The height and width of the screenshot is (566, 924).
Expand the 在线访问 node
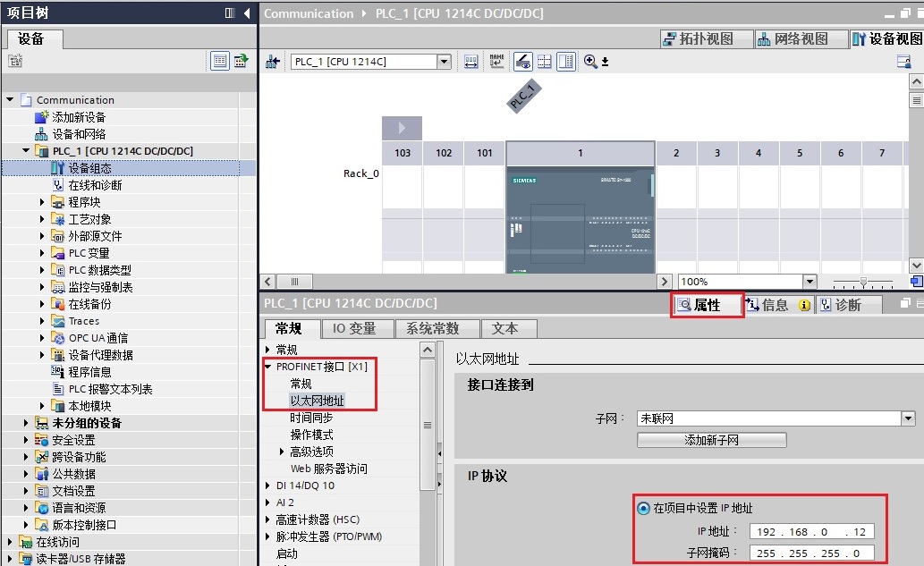[x=10, y=542]
